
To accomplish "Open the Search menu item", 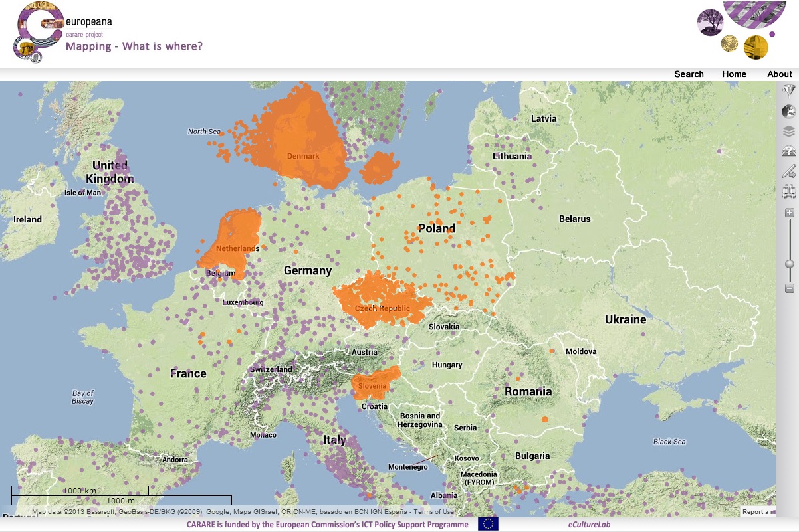I will 689,74.
